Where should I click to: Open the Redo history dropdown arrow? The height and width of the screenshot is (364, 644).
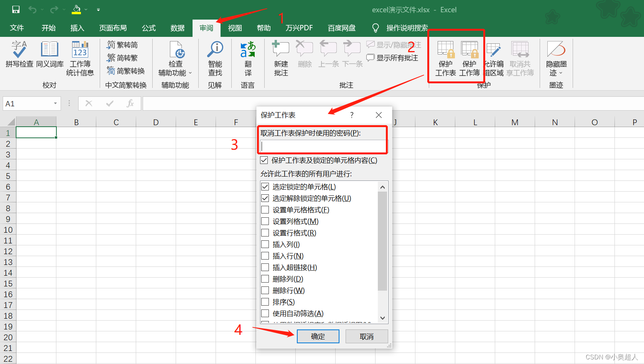63,10
